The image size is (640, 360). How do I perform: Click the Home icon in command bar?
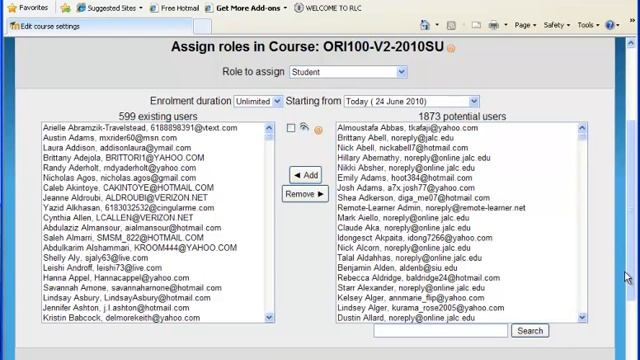coord(425,25)
